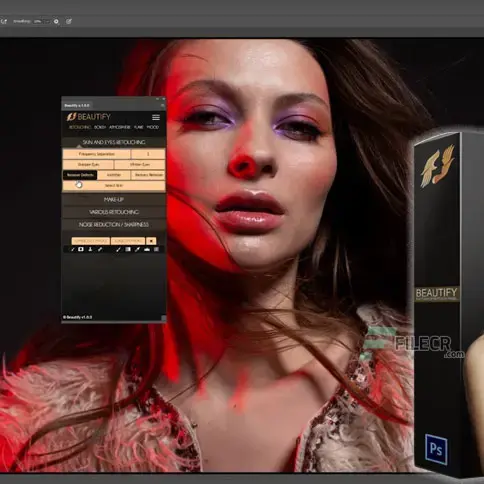Click the Select Skin button
Screen dimensions: 484x484
point(114,185)
